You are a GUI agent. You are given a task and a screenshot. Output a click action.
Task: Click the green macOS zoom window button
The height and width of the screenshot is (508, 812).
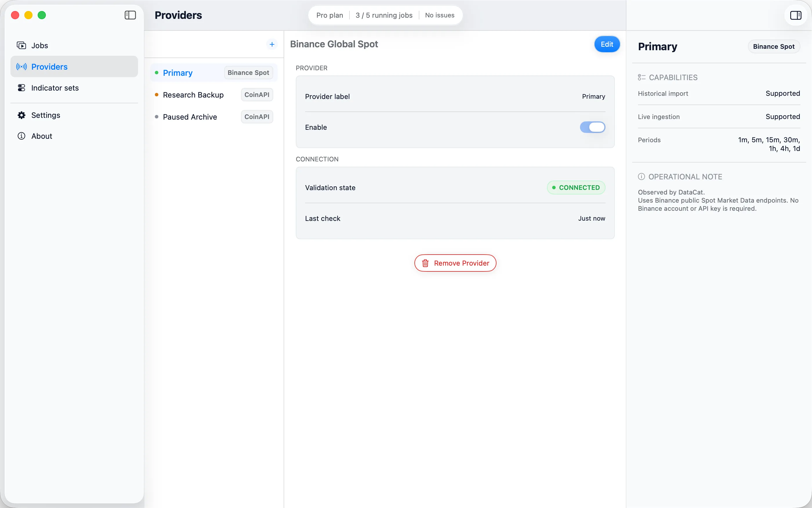pos(41,15)
